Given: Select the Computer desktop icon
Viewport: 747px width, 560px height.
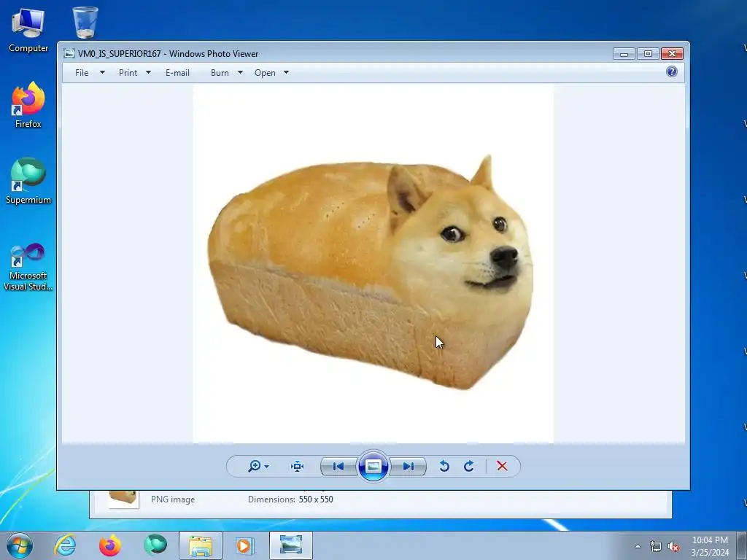Looking at the screenshot, I should [28, 30].
